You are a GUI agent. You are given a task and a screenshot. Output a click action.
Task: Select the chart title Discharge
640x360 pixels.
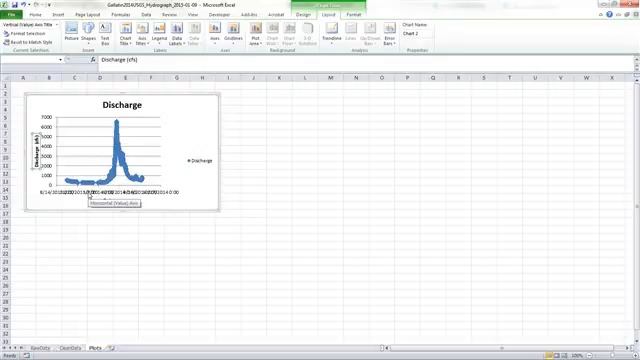(122, 105)
